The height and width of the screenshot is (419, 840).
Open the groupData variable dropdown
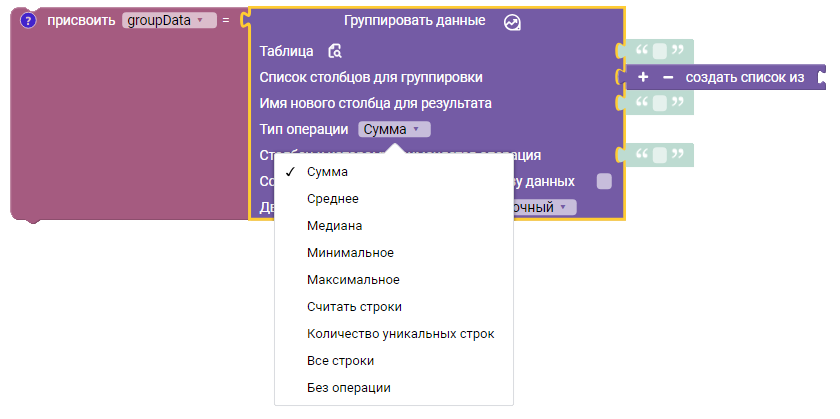[169, 21]
